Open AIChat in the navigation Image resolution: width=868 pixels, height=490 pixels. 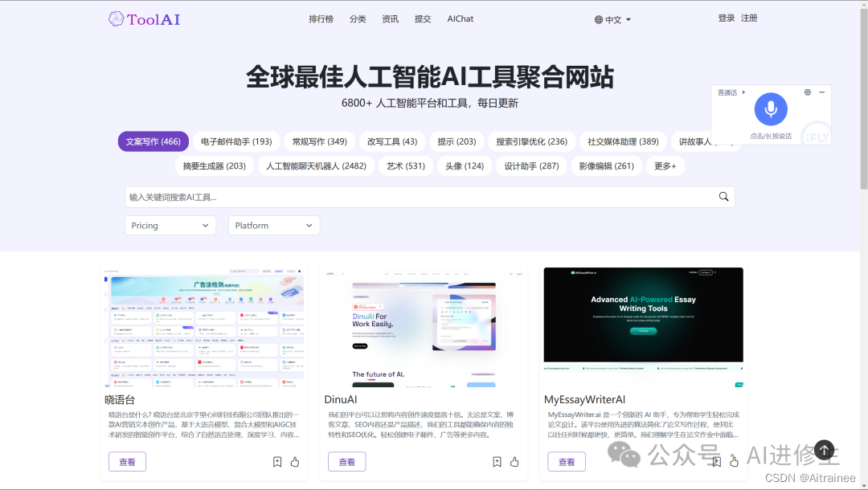(x=460, y=18)
